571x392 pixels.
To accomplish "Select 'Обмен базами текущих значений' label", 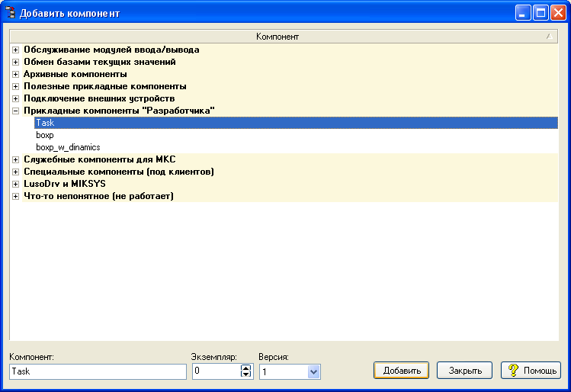I will pos(100,62).
